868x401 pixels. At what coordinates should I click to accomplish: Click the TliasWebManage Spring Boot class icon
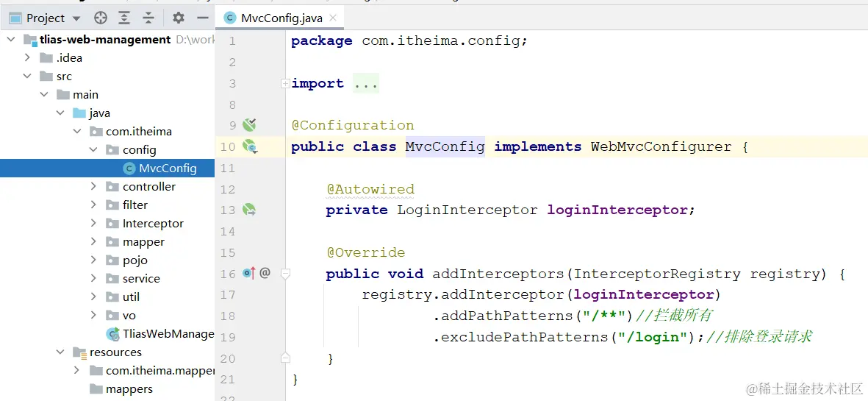click(x=113, y=334)
